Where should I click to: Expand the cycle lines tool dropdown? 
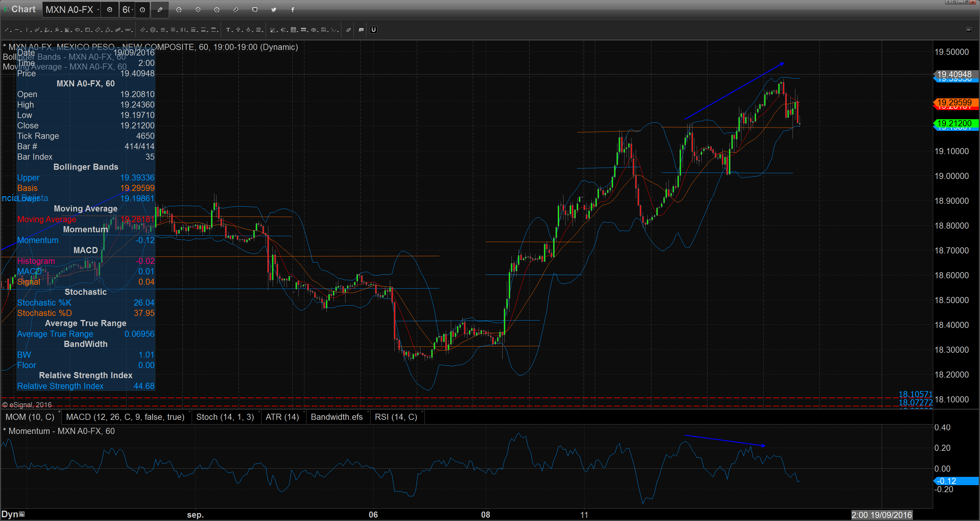(x=132, y=32)
